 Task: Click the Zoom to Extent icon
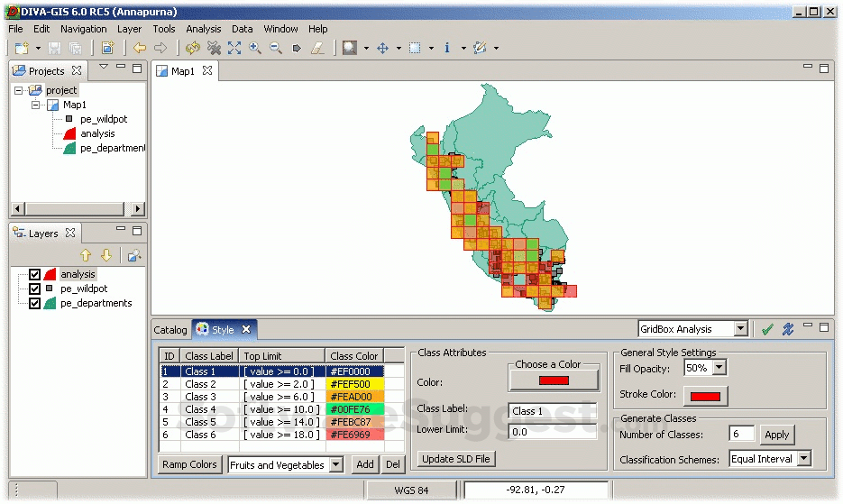coord(234,48)
